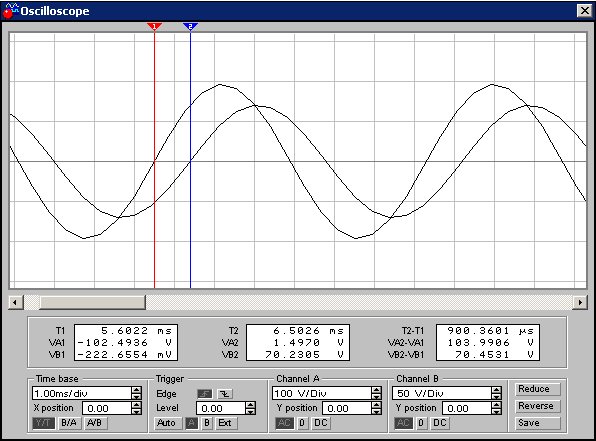Click the falling edge trigger icon
This screenshot has width=596, height=441.
coord(225,394)
